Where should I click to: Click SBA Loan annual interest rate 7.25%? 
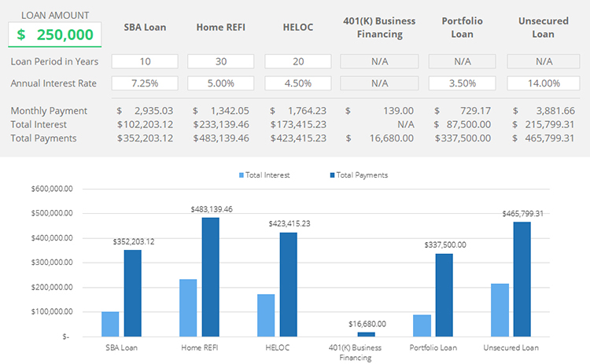click(x=145, y=83)
